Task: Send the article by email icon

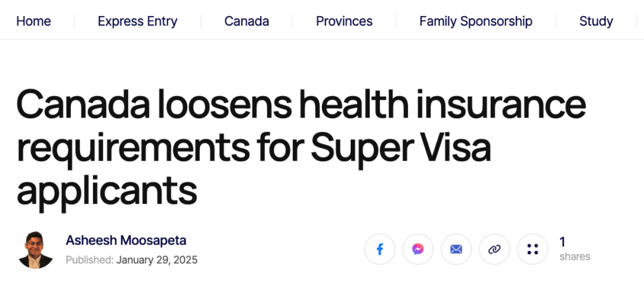Action: pos(456,249)
